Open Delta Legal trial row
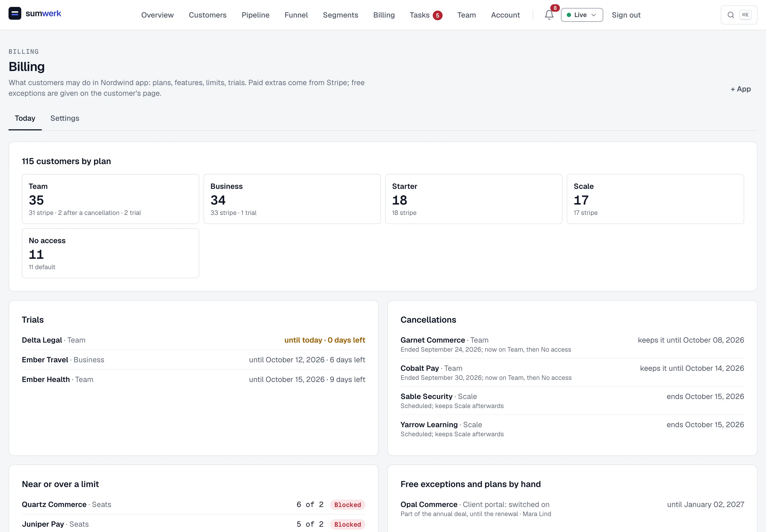 193,340
